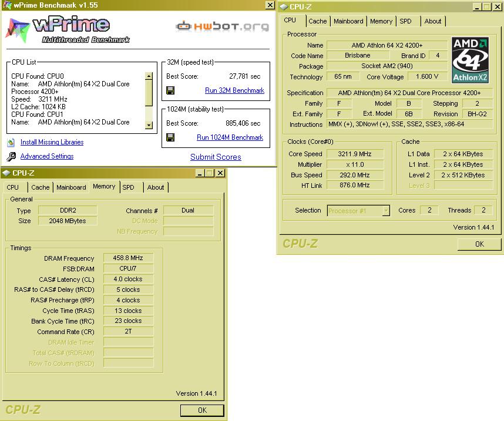
Task: Click the FSB:DRAM value CPU/7
Action: coord(128,268)
